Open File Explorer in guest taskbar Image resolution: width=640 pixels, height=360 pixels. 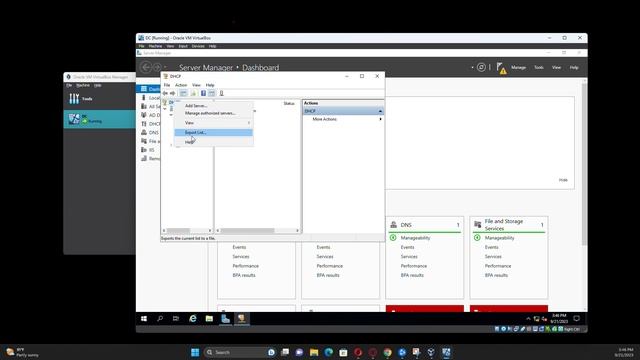[209, 319]
